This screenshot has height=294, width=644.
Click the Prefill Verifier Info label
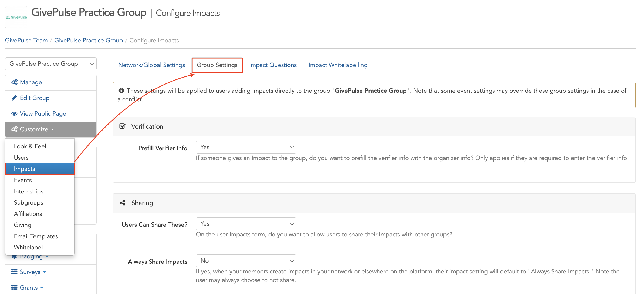pyautogui.click(x=163, y=148)
